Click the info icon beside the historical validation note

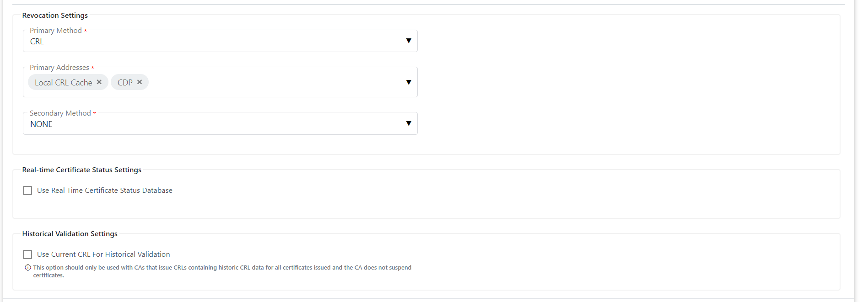coord(28,268)
